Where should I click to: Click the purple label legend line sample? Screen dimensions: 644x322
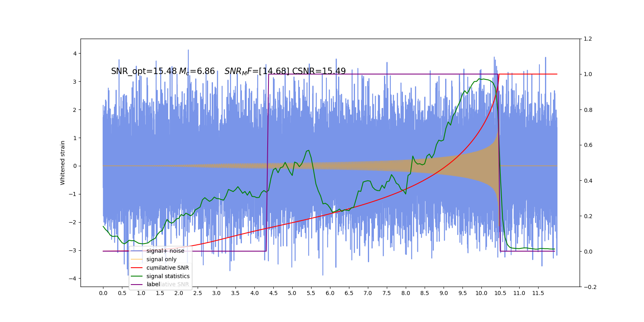click(137, 285)
